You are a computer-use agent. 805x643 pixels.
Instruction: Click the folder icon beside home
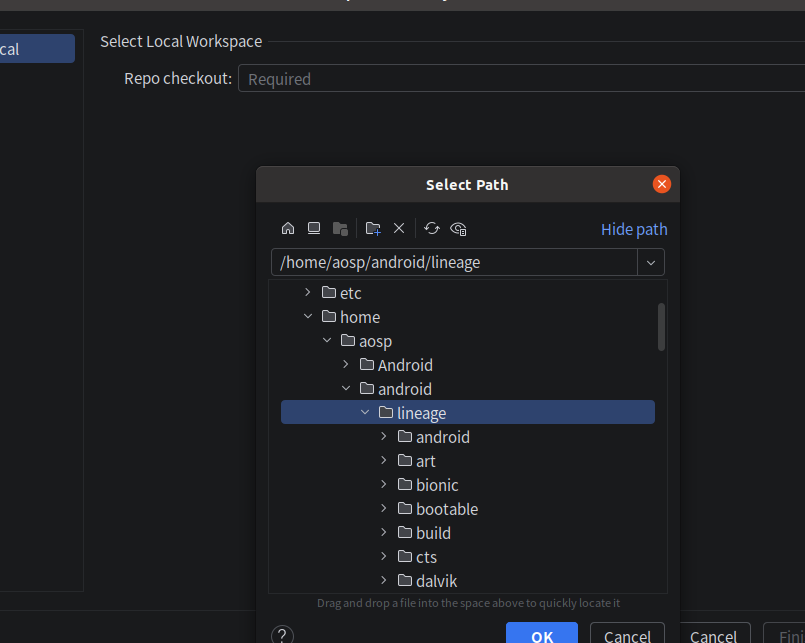click(x=329, y=316)
